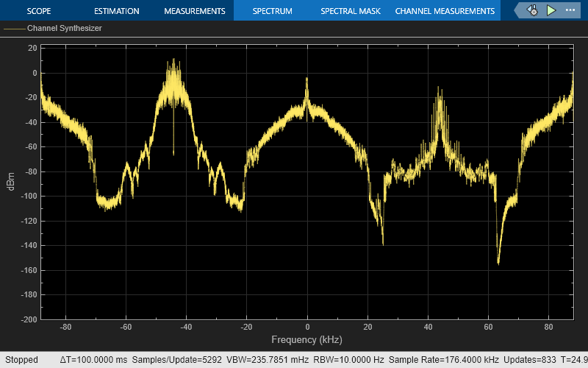Click the deep notch near 63 kHz

498,263
